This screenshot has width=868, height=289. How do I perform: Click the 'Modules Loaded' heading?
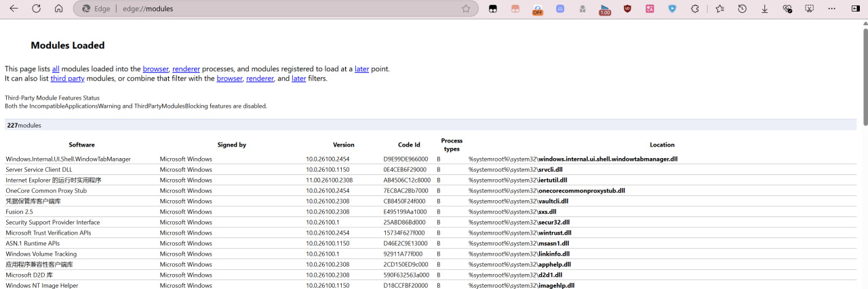point(68,45)
